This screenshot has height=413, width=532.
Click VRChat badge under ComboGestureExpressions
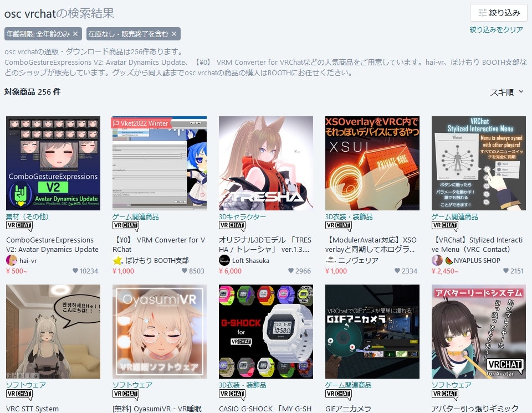pos(19,225)
